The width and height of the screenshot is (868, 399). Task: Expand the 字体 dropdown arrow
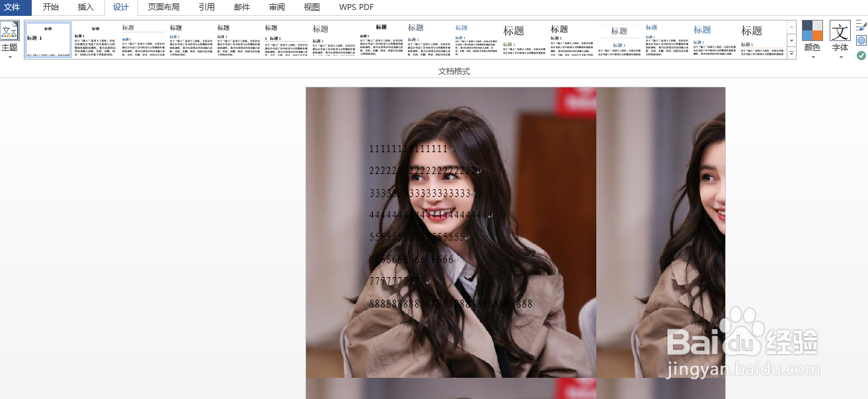pyautogui.click(x=840, y=57)
